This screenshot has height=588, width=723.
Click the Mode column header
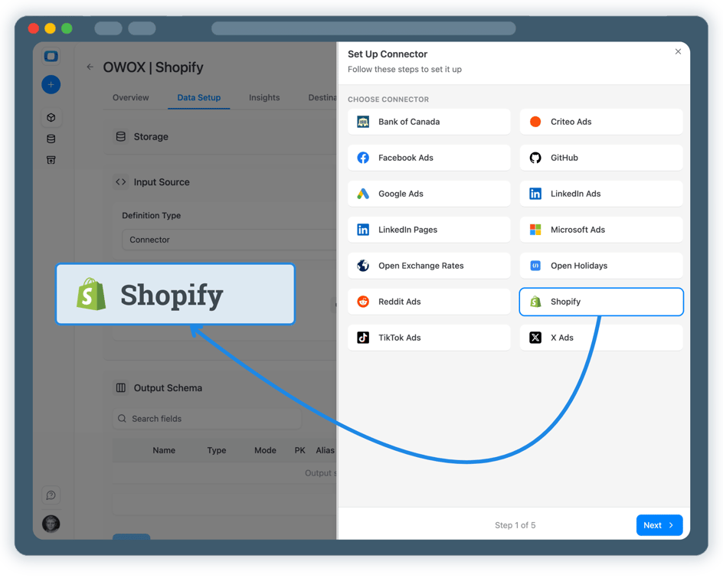pos(265,450)
